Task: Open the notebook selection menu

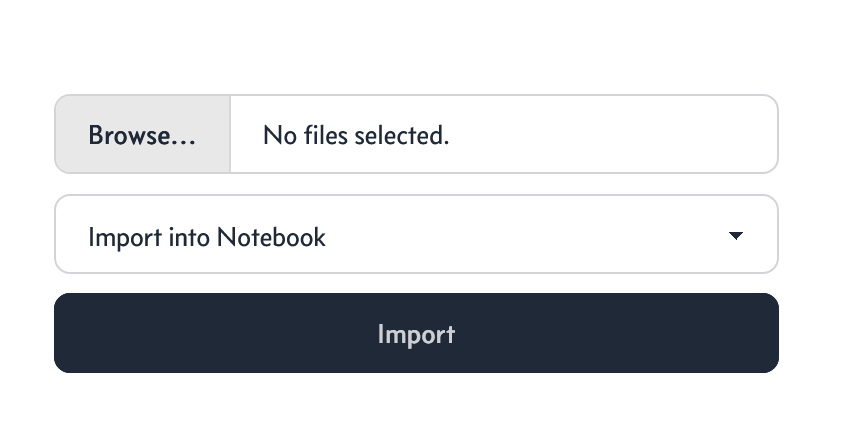Action: [x=416, y=234]
